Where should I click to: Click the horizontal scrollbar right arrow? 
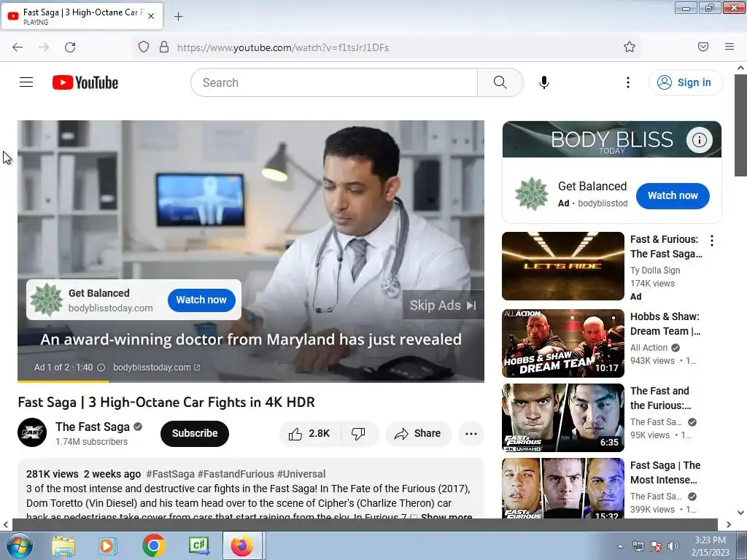click(729, 524)
